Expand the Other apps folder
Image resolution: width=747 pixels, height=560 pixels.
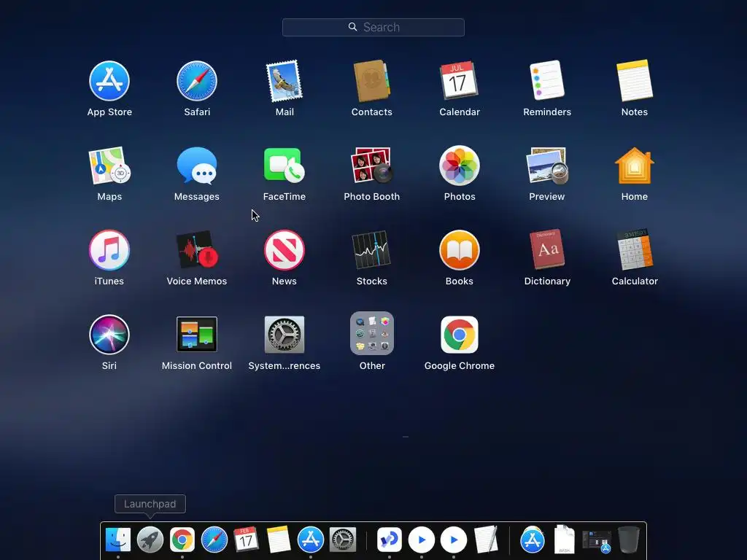[x=371, y=333]
